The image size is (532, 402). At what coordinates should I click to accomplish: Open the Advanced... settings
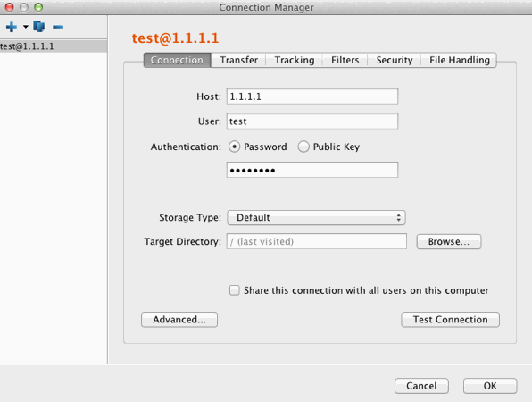pos(179,320)
